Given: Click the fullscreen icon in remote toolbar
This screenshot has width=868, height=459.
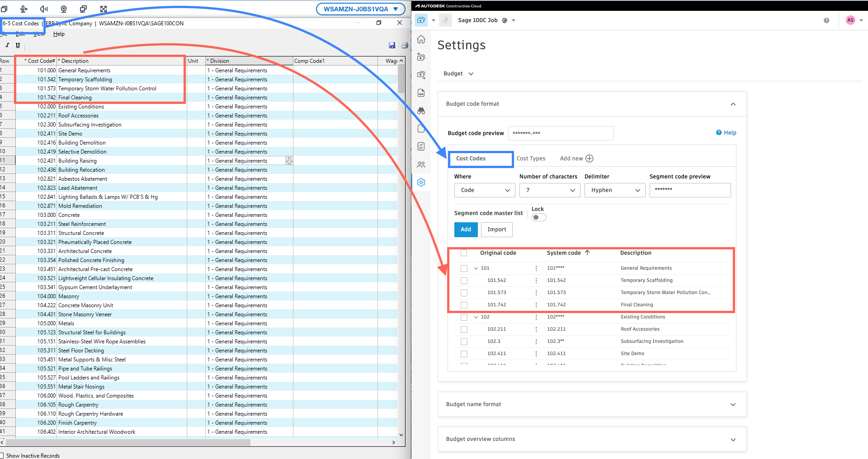Looking at the screenshot, I should coord(104,9).
